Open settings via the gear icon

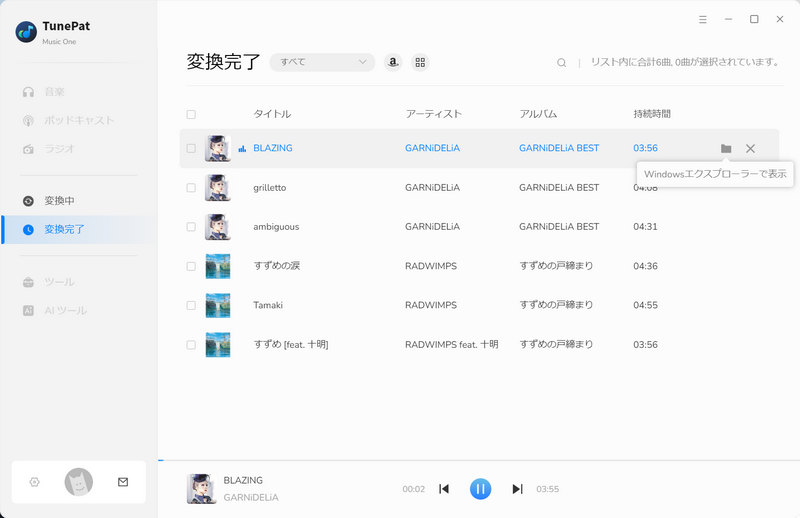pyautogui.click(x=34, y=482)
